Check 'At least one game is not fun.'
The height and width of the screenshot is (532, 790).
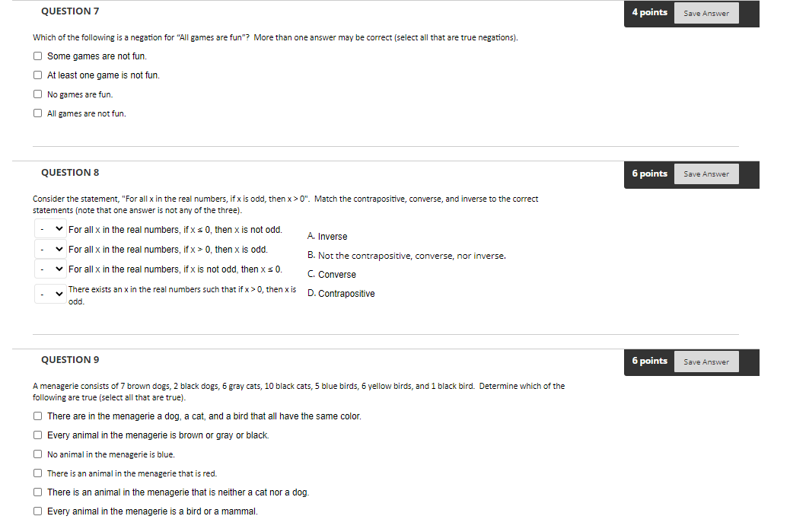click(x=38, y=75)
